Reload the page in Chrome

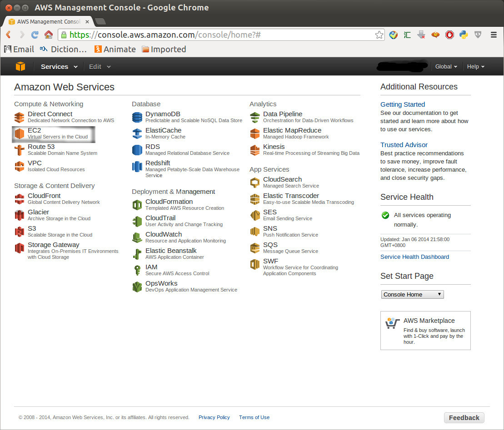click(35, 35)
